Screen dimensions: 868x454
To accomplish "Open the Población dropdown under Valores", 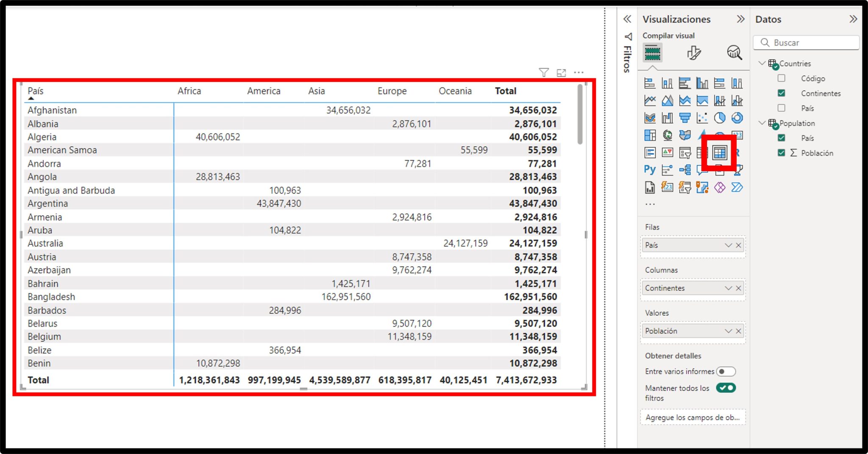I will (x=728, y=331).
